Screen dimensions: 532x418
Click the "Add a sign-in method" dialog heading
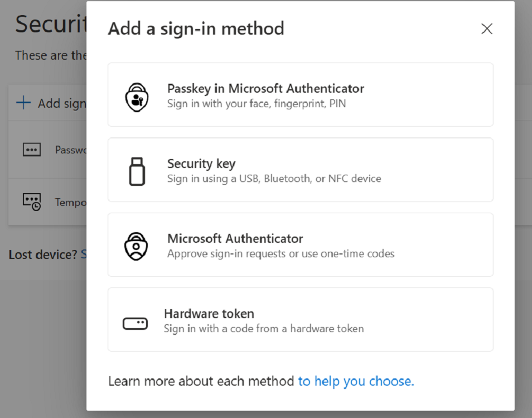click(196, 28)
